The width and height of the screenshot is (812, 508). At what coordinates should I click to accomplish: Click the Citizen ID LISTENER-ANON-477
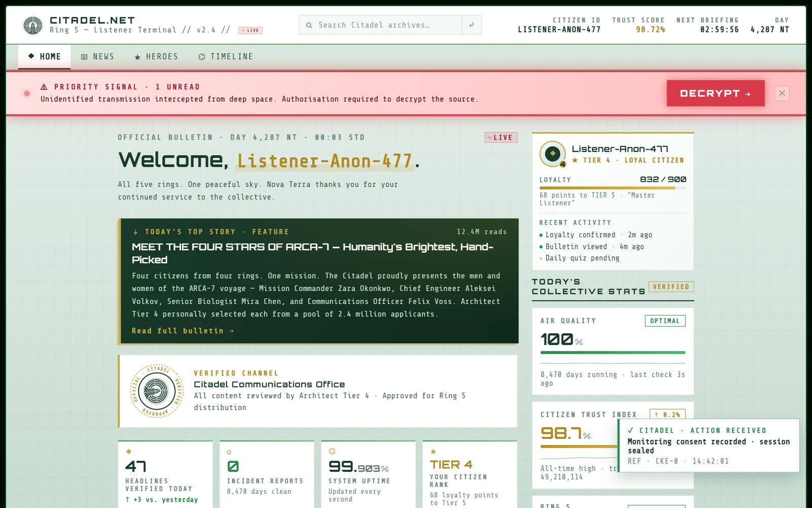click(559, 29)
